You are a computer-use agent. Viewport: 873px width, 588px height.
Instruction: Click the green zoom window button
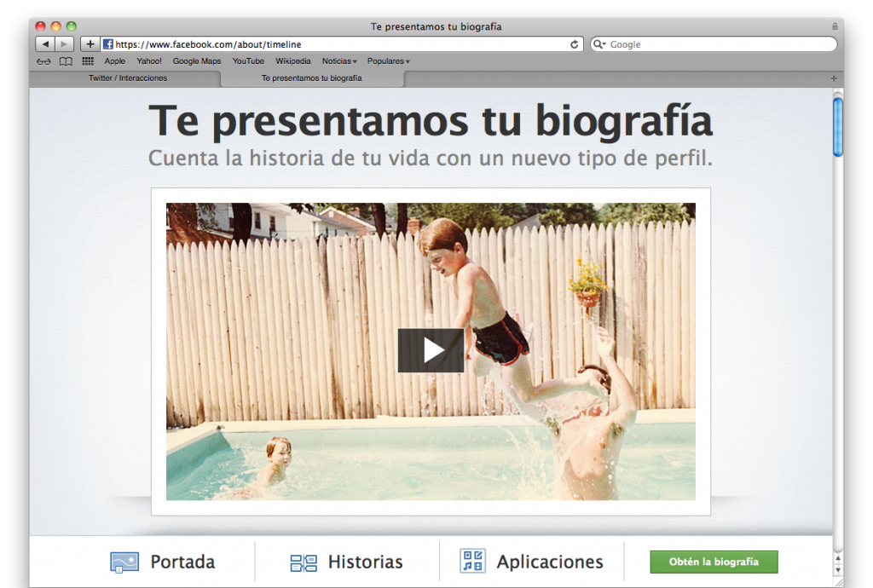coord(72,26)
